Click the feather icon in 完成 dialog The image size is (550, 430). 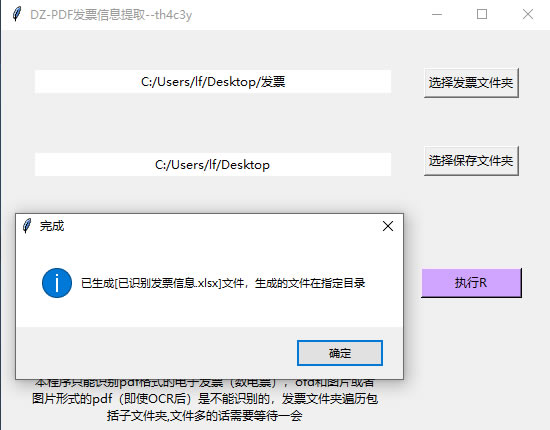[x=27, y=226]
